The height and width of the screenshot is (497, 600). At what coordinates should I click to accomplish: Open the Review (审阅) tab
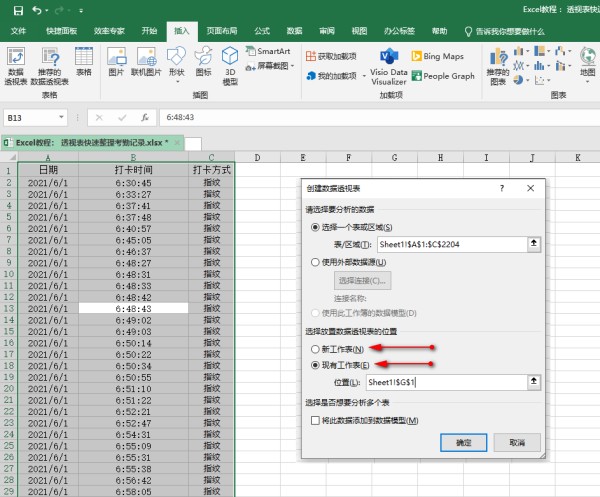point(327,31)
